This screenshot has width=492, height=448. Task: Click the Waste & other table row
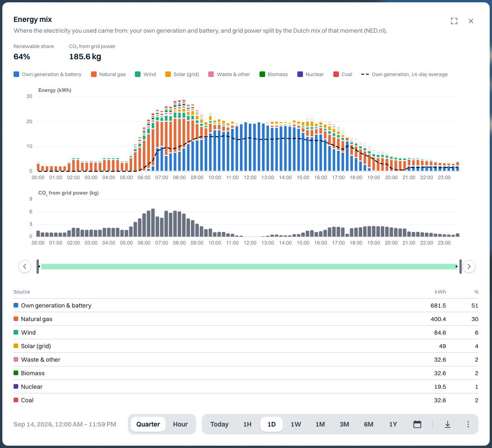tap(246, 359)
